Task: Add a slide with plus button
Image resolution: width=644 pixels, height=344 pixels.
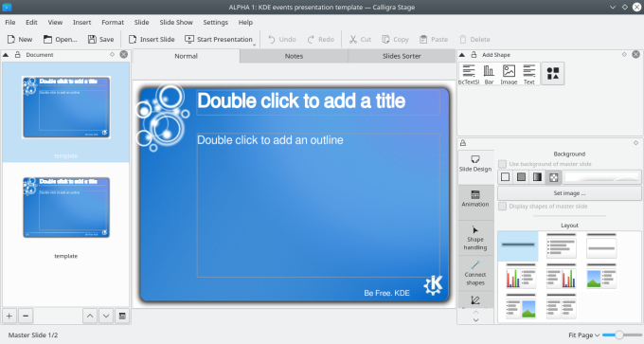Action: click(x=9, y=317)
